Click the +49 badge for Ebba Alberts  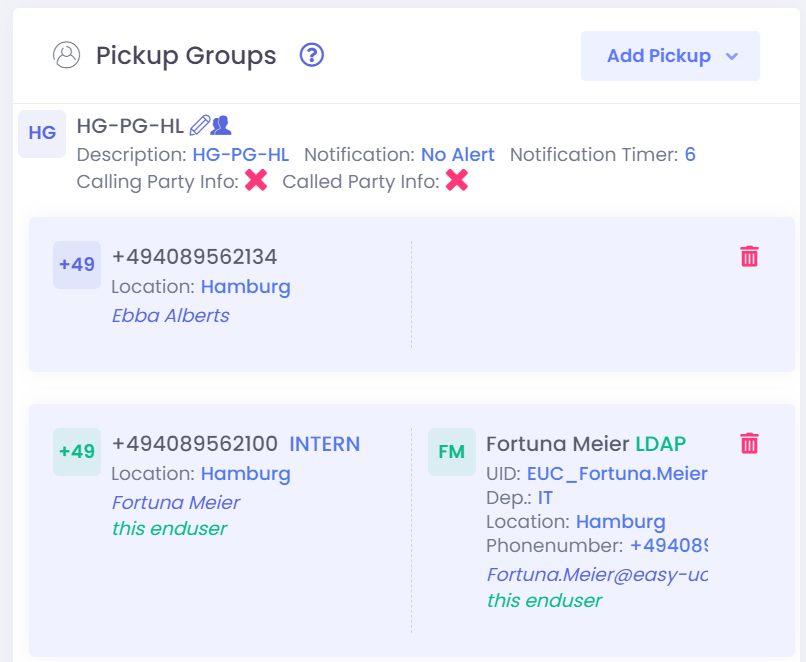point(76,265)
